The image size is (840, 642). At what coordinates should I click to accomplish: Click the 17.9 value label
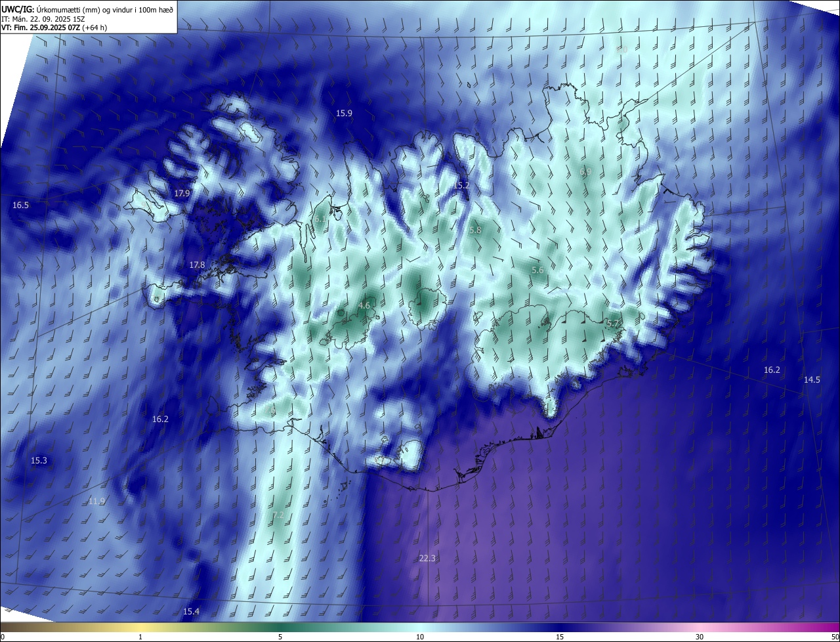coord(182,193)
